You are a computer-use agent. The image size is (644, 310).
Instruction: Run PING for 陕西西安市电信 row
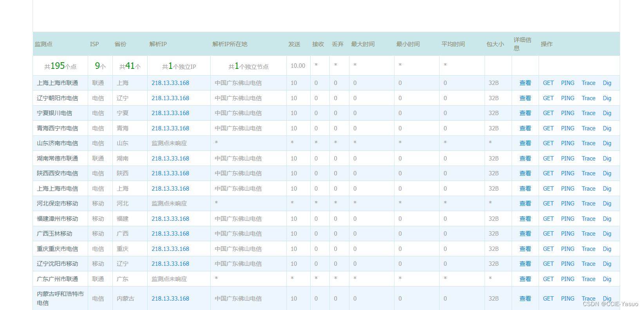click(x=568, y=173)
